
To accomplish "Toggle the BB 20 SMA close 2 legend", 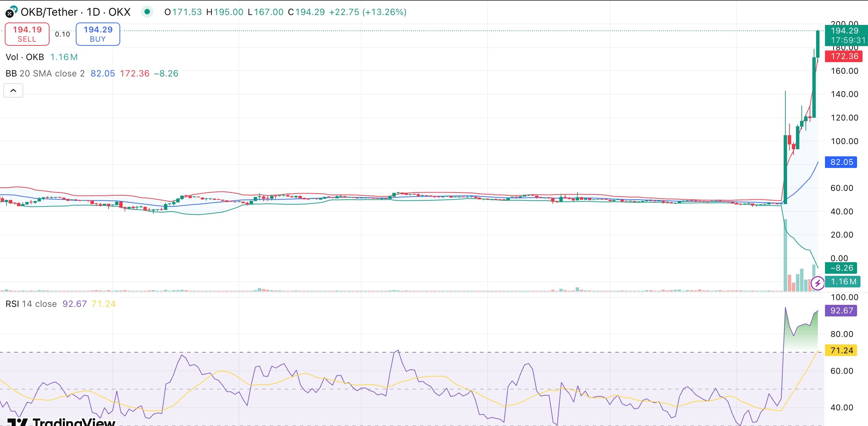I will coord(41,73).
